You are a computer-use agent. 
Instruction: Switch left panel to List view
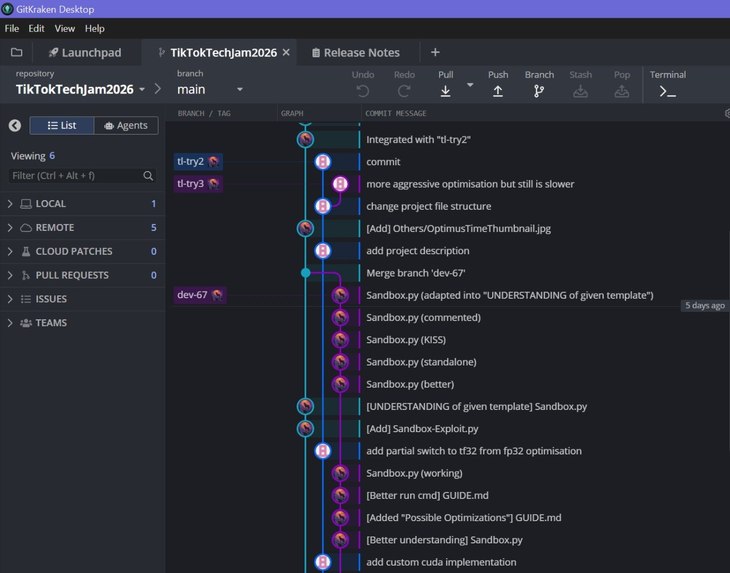(62, 125)
